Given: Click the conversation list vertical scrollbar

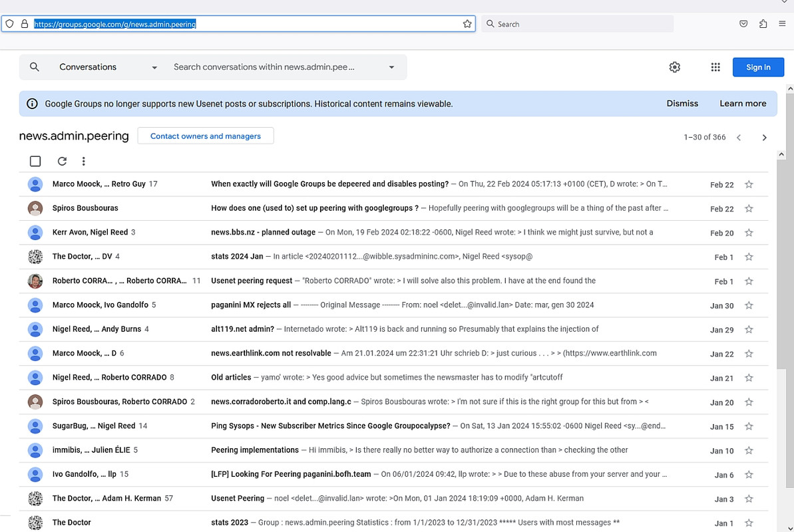Looking at the screenshot, I should tap(781, 263).
